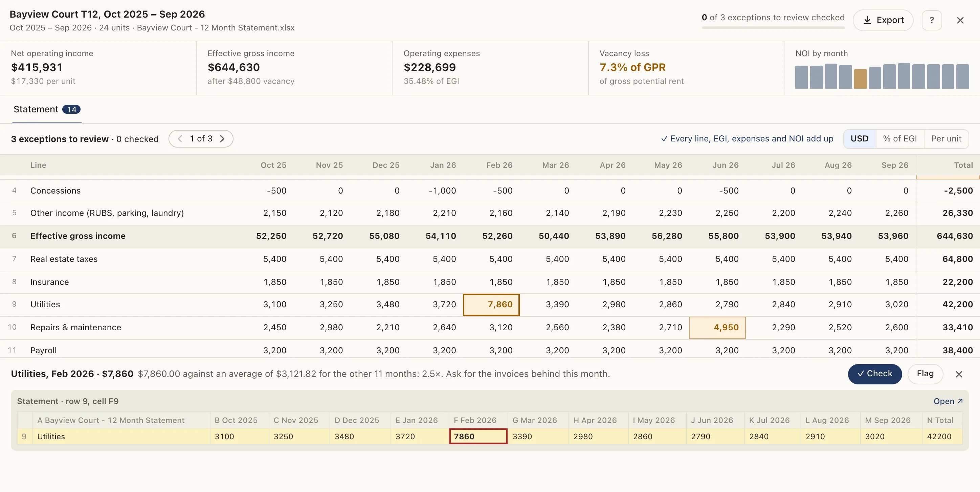Click the Payroll row label
980x492 pixels.
click(x=43, y=351)
